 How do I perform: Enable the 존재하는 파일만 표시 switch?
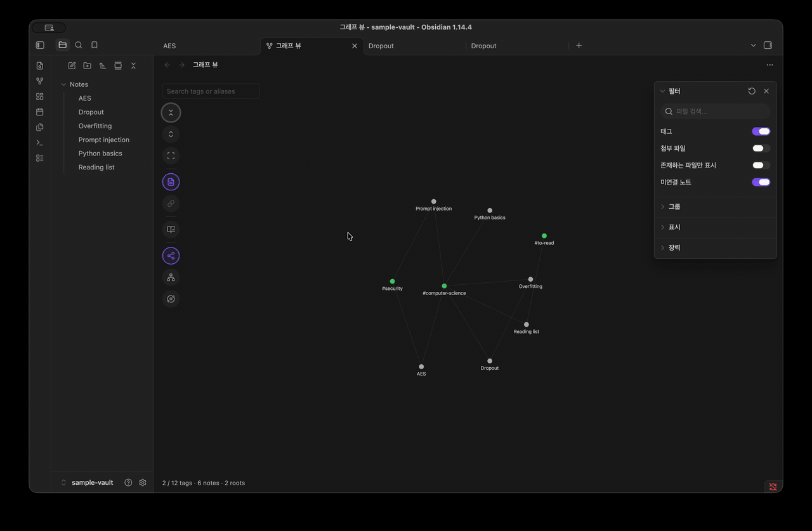click(x=761, y=165)
